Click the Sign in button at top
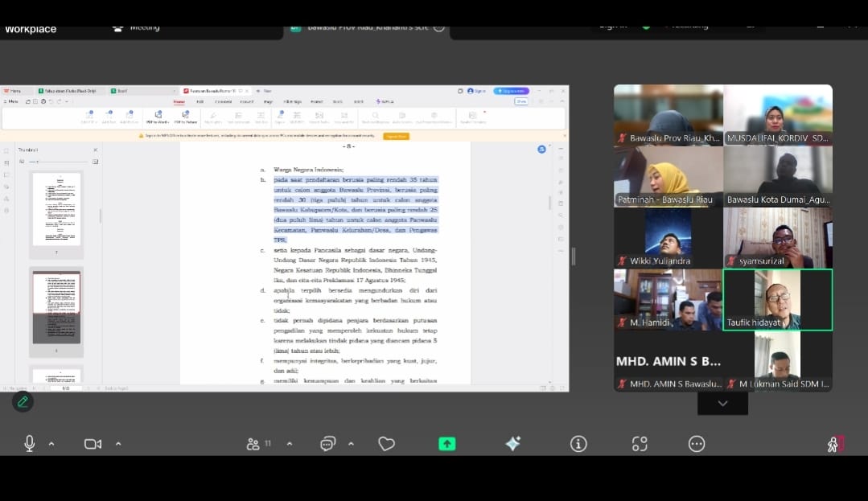This screenshot has width=868, height=501. click(613, 26)
